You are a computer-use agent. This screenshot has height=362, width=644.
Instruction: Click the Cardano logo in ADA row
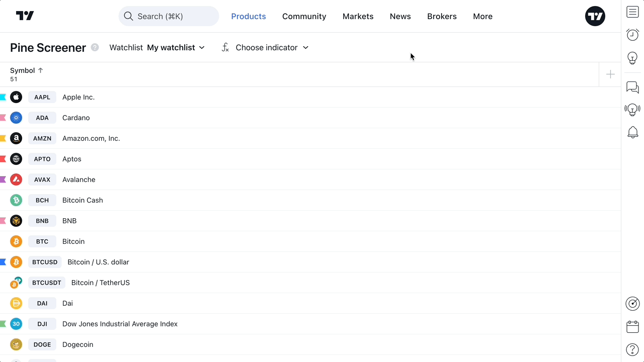point(16,118)
